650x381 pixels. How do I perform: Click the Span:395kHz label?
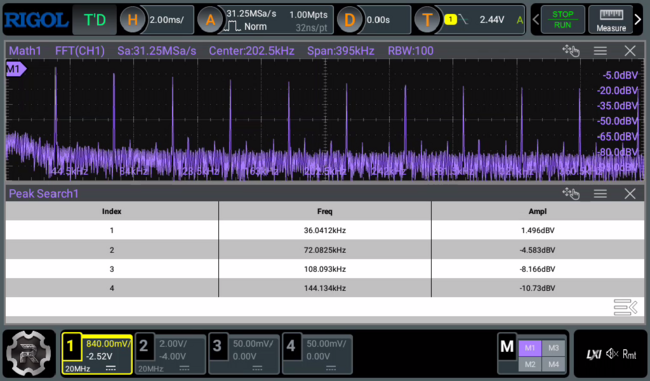(x=340, y=51)
